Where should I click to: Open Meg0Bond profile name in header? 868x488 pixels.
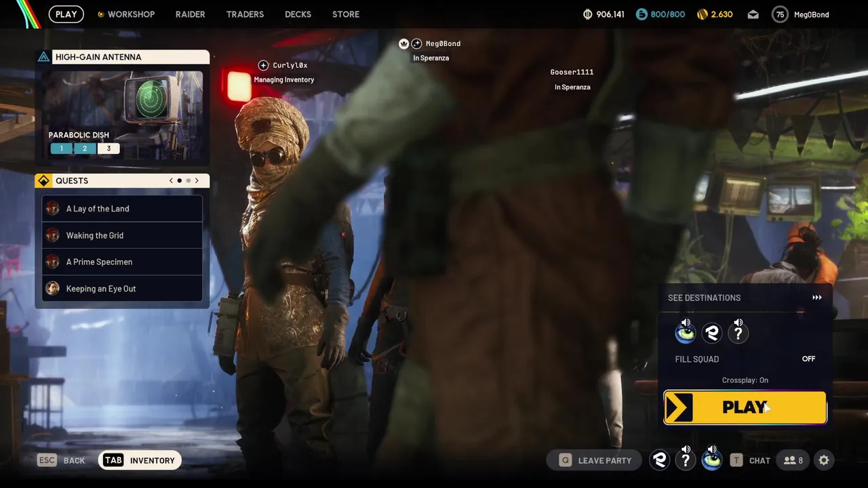811,14
